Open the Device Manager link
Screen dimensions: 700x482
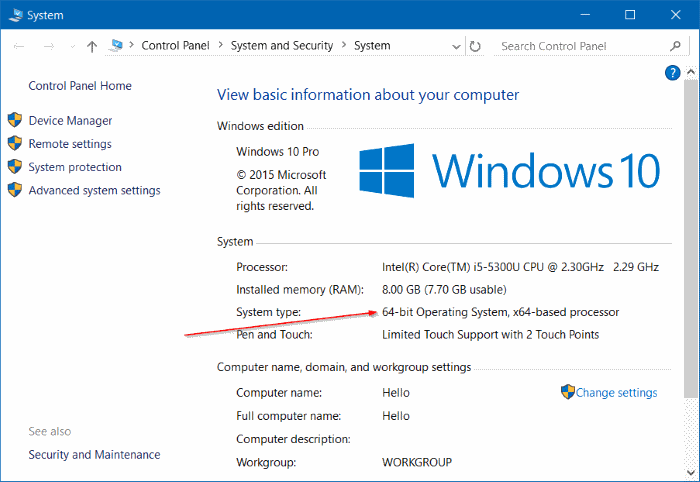point(70,121)
